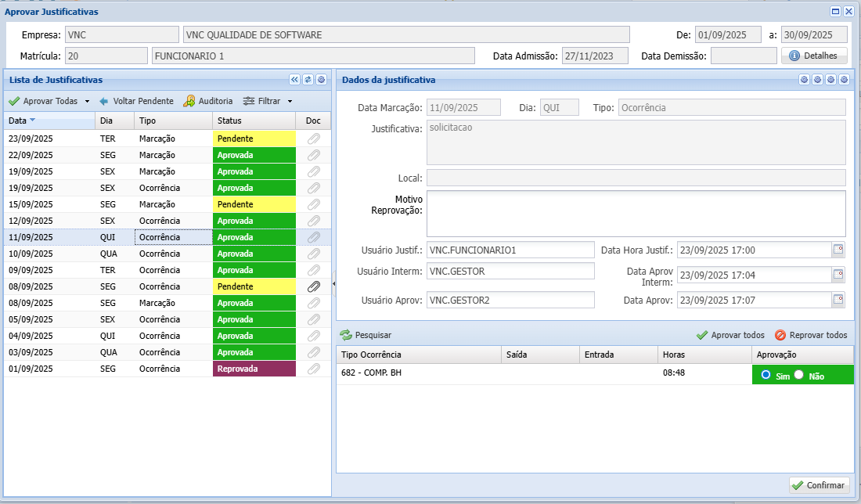Refresh the Lista de Justificativas list
The height and width of the screenshot is (504, 861).
(x=308, y=80)
